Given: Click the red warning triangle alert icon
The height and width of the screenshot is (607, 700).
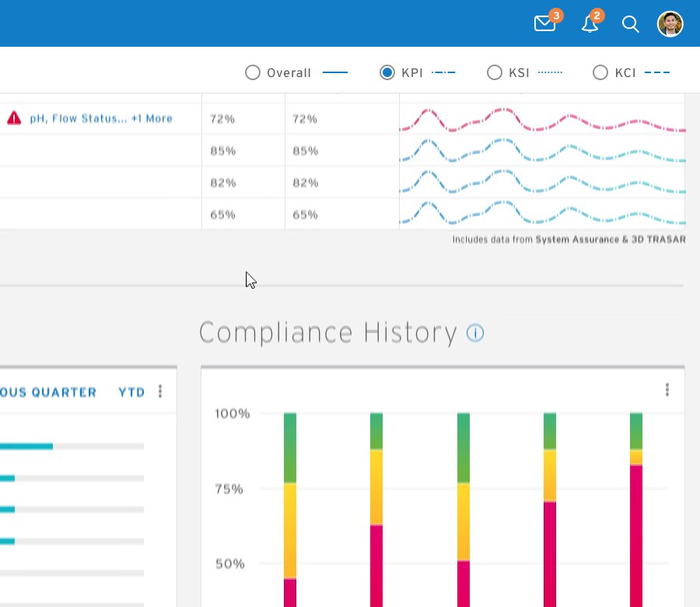Looking at the screenshot, I should [x=14, y=118].
